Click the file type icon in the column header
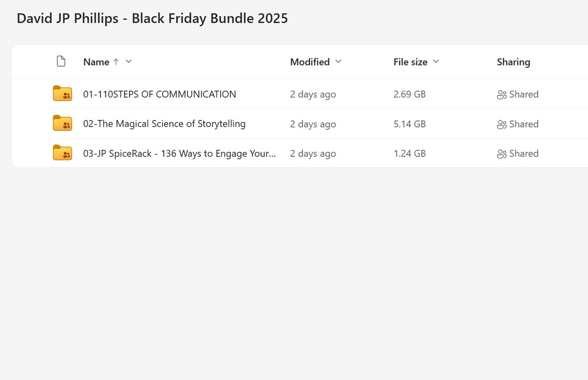 61,61
